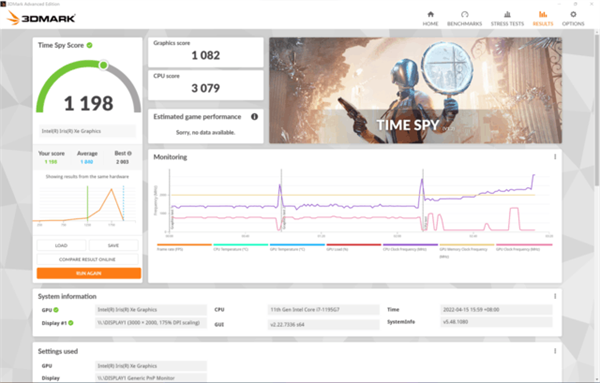Viewport: 600px width, 383px height.
Task: Select the Results chart icon
Action: point(543,15)
